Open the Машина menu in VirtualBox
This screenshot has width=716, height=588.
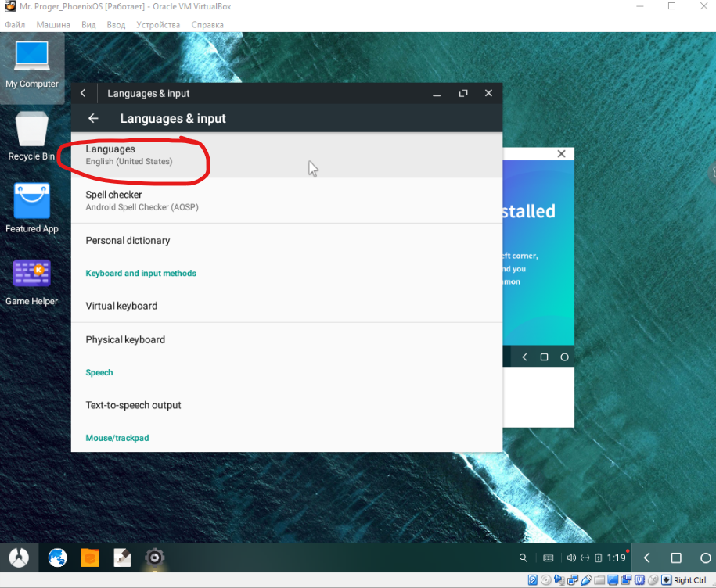52,24
